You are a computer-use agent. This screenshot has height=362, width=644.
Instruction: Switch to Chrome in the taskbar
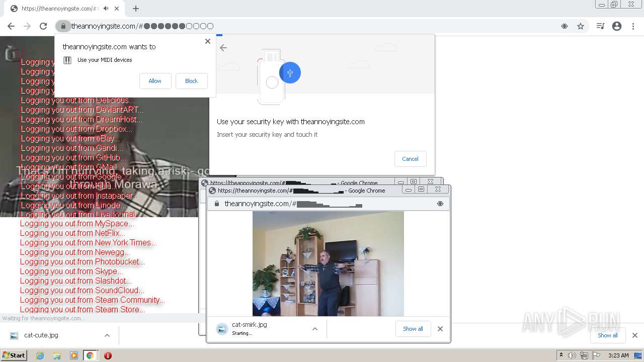click(90, 355)
